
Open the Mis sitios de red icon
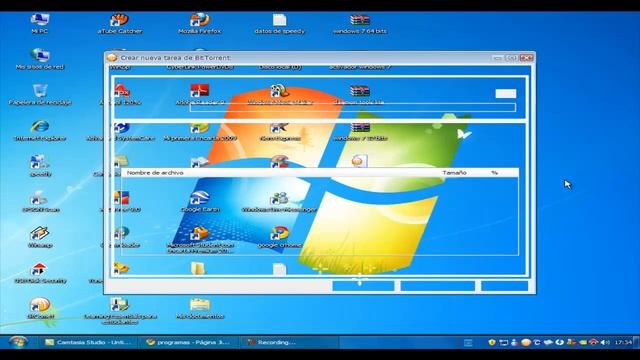pyautogui.click(x=40, y=59)
